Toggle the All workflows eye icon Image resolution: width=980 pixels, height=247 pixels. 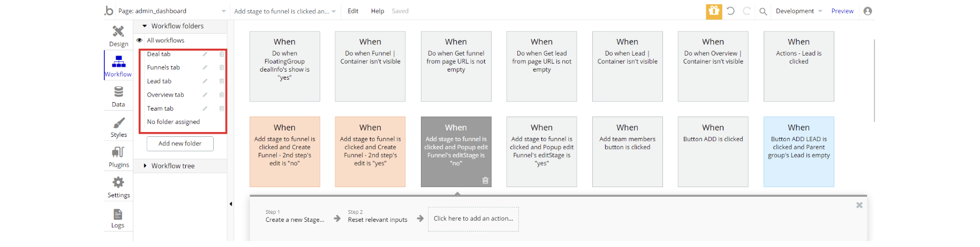[x=140, y=40]
